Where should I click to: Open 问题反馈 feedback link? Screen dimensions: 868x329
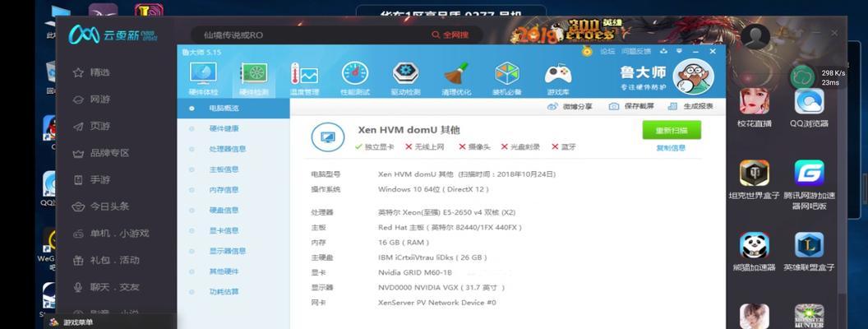636,52
